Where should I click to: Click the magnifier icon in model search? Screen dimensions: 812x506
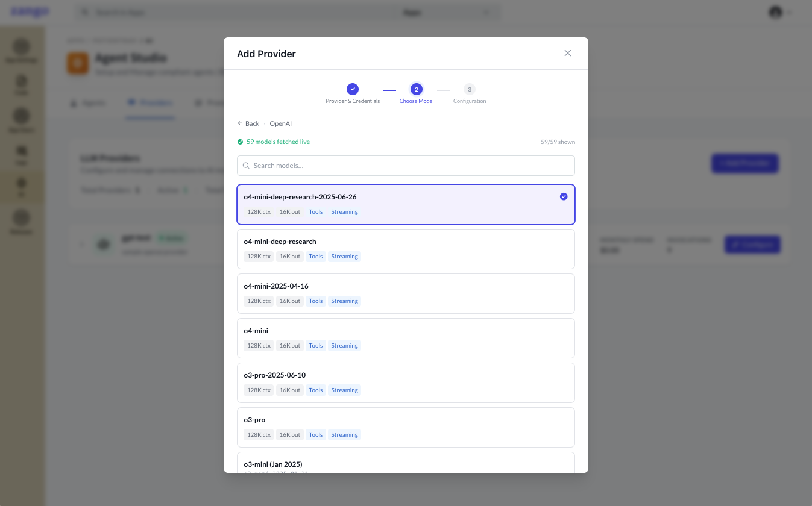(246, 166)
